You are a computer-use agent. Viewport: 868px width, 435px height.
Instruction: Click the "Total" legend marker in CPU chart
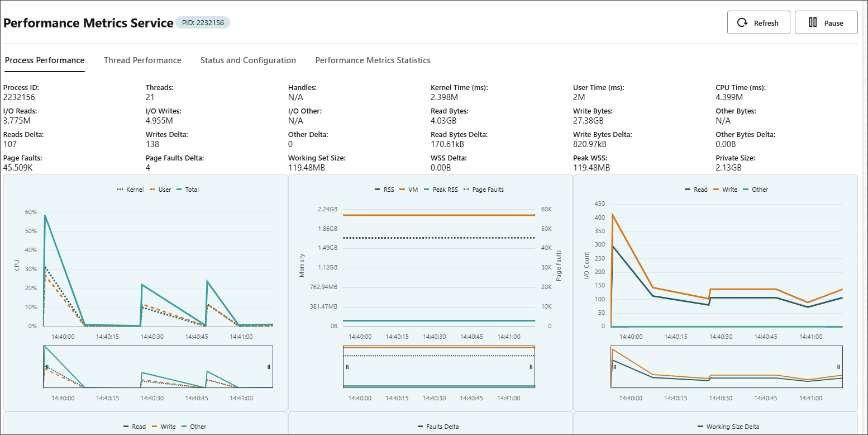(179, 190)
